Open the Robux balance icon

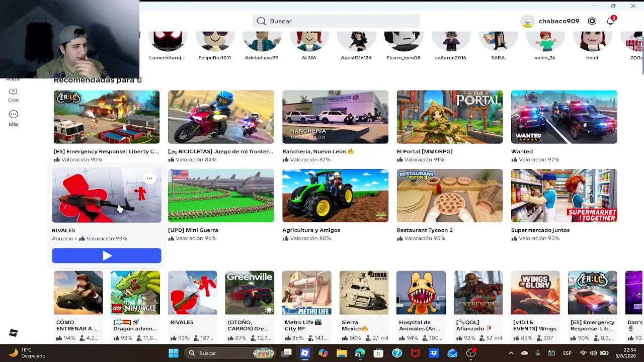(592, 21)
